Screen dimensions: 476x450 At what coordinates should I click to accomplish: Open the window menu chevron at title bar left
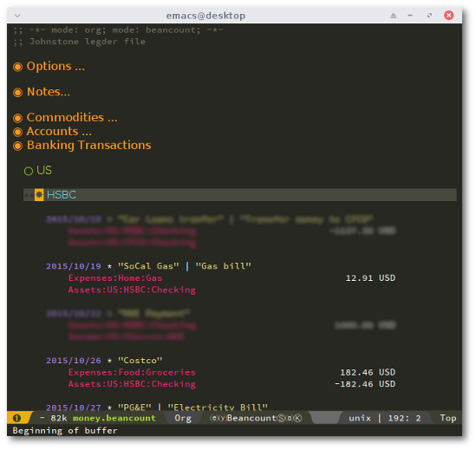tap(17, 16)
